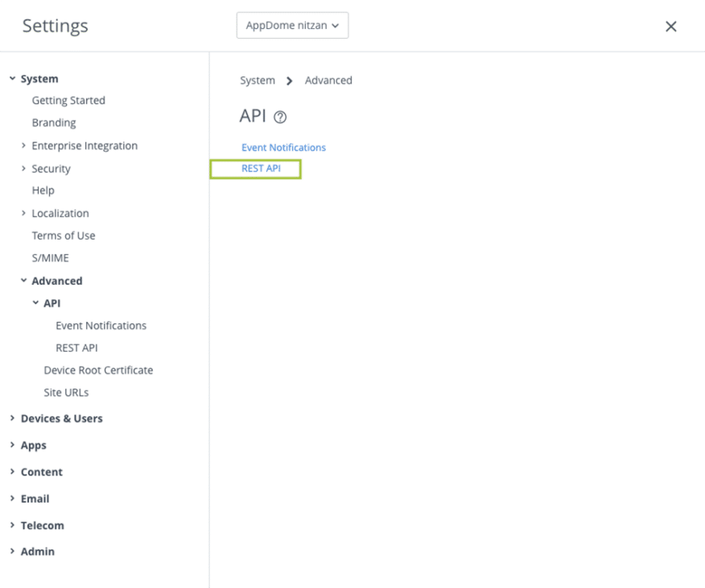This screenshot has height=588, width=705.
Task: Expand the Security settings group
Action: pyautogui.click(x=23, y=168)
